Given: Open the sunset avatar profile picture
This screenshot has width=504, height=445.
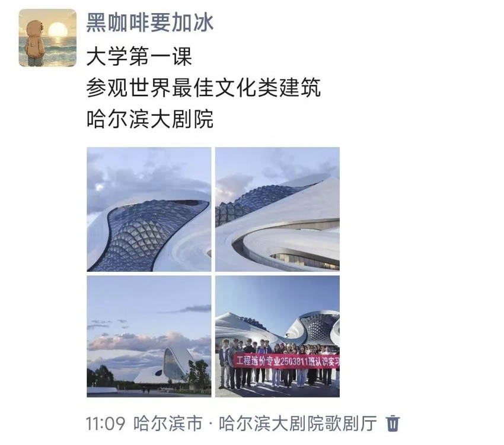Looking at the screenshot, I should click(x=47, y=38).
